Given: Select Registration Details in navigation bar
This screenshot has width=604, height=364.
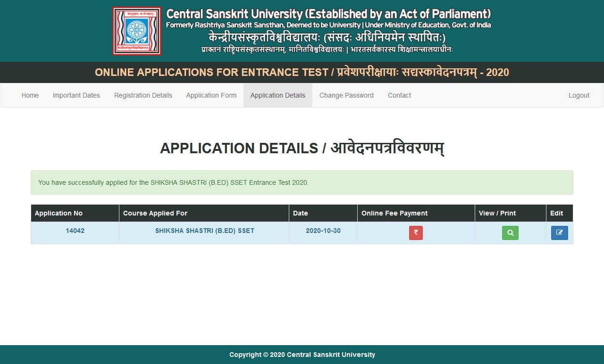Looking at the screenshot, I should click(x=143, y=95).
